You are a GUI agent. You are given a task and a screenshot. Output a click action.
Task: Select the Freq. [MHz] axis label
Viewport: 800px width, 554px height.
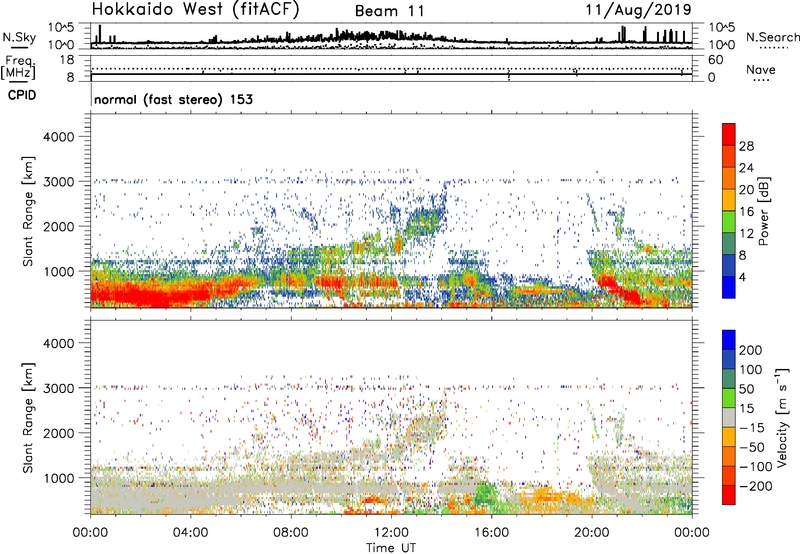tap(18, 68)
